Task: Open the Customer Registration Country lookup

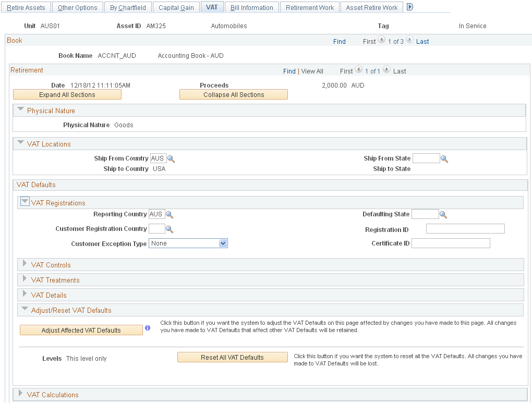Action: pyautogui.click(x=170, y=228)
